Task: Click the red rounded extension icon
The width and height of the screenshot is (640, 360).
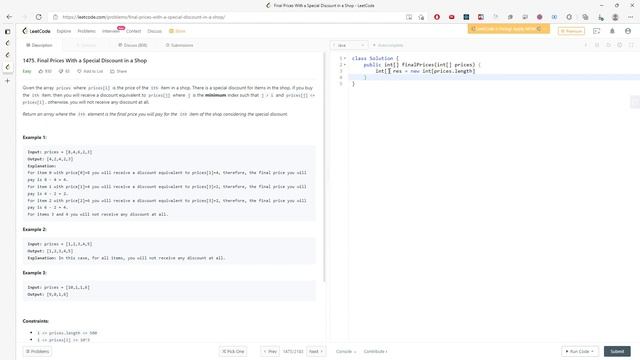Action: coord(451,17)
